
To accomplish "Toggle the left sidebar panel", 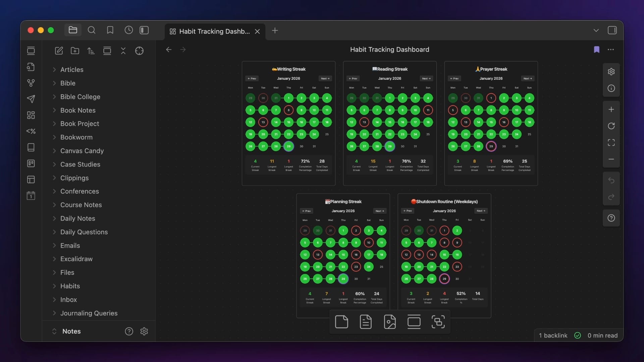I will [x=144, y=30].
